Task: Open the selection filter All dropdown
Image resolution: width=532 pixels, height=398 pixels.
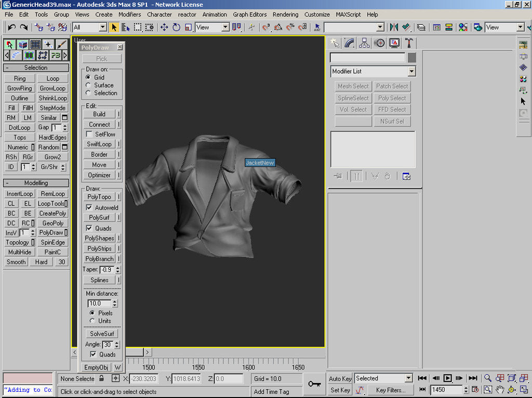Action: click(x=102, y=27)
